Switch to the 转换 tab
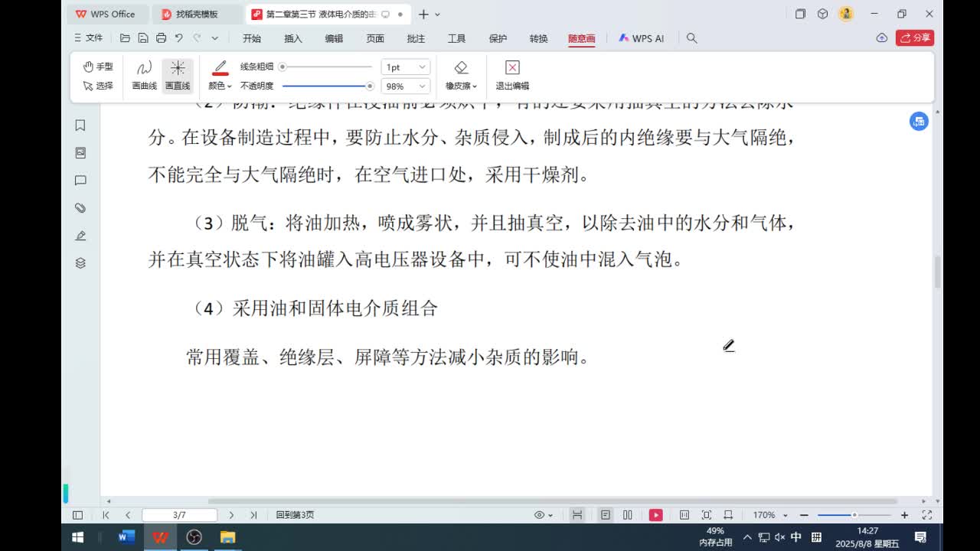 point(538,38)
